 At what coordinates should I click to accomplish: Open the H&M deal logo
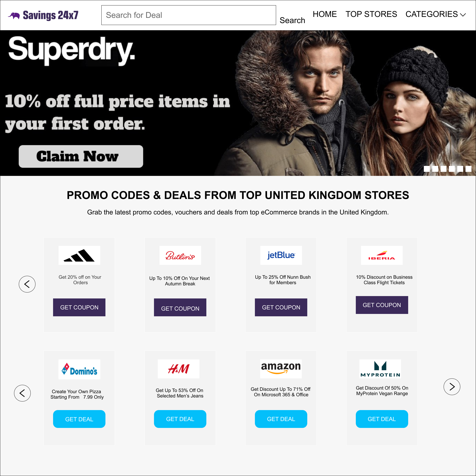tap(179, 369)
